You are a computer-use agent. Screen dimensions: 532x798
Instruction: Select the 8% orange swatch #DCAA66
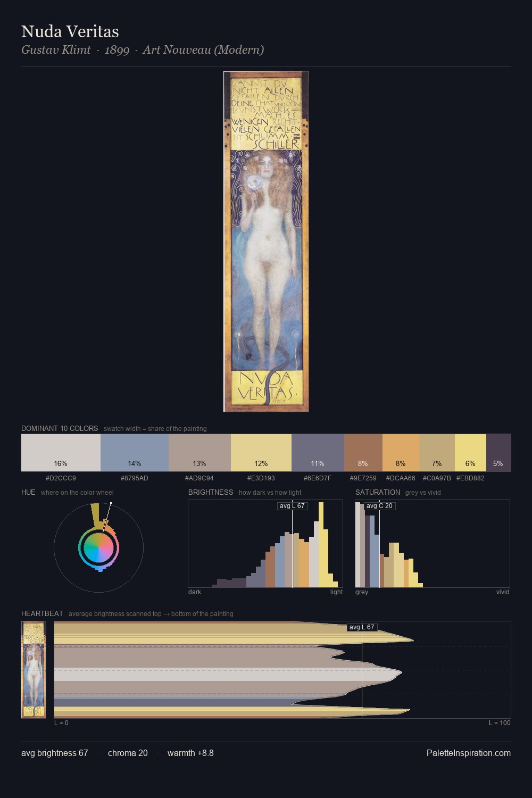(x=401, y=453)
